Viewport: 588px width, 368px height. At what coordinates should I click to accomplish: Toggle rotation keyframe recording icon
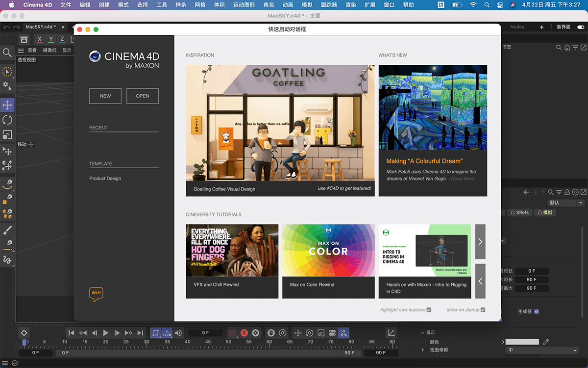310,333
